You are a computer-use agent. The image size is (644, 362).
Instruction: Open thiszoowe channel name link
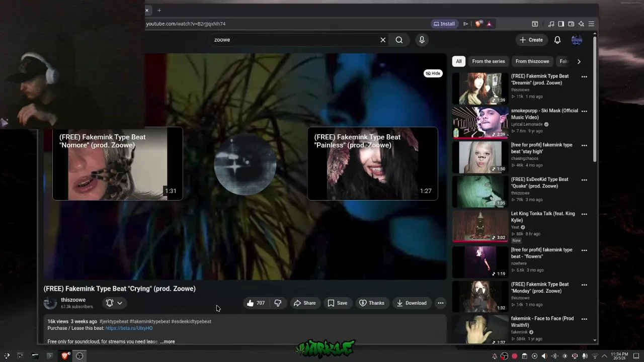tap(73, 300)
